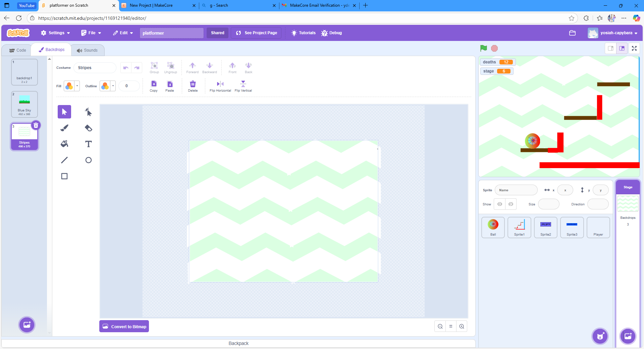Select the Fill bucket tool
This screenshot has height=349, width=644.
[x=64, y=144]
